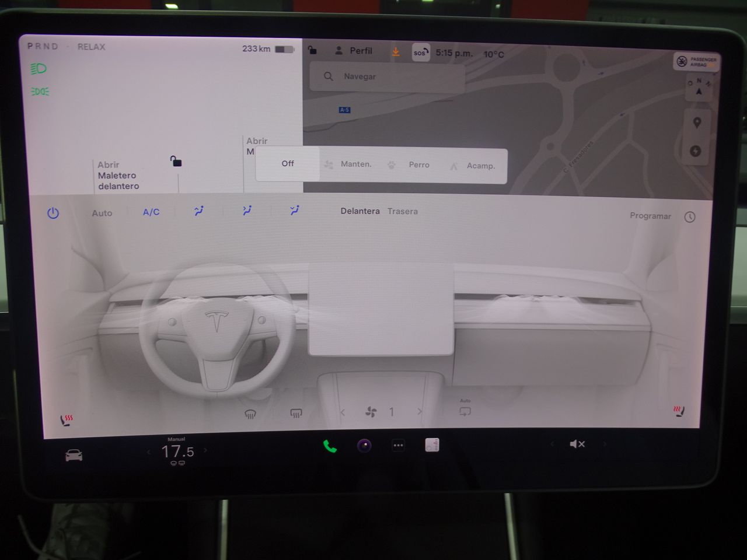Open the energy notes app icon

click(x=432, y=445)
